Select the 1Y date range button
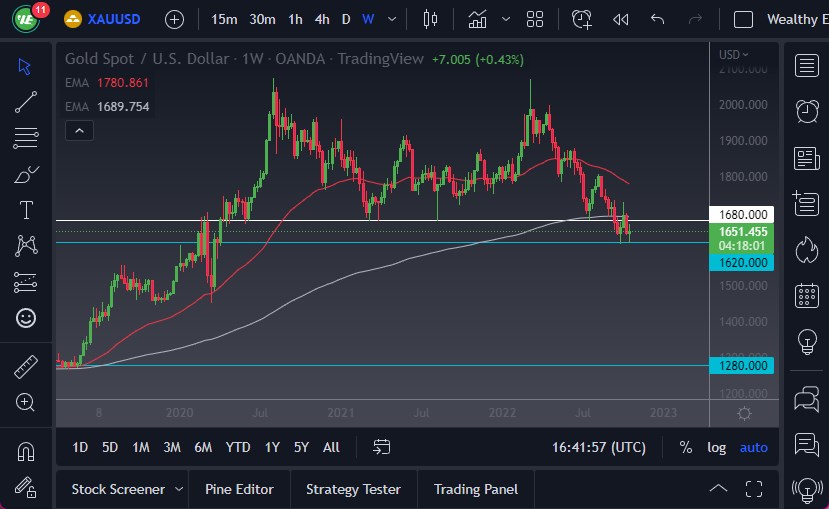The height and width of the screenshot is (509, 829). point(272,447)
